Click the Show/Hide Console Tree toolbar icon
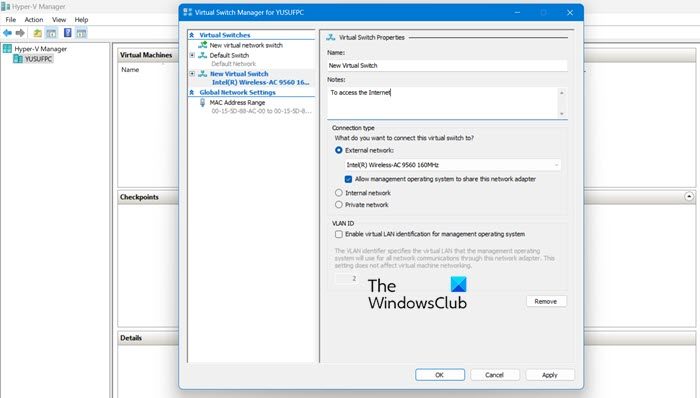Image resolution: width=700 pixels, height=398 pixels. pyautogui.click(x=52, y=33)
